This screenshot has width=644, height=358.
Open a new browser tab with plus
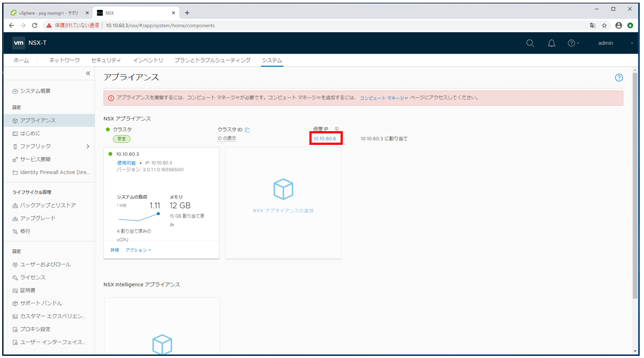(x=187, y=13)
